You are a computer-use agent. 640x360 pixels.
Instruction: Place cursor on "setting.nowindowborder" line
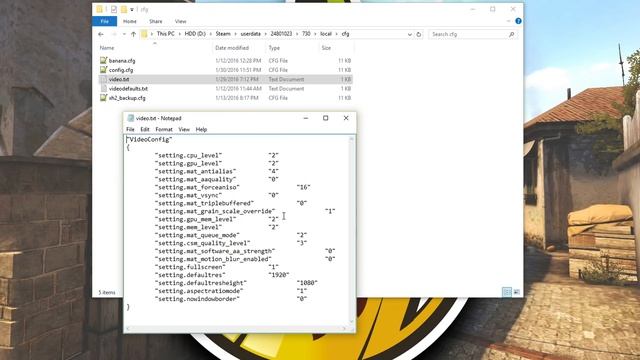(197, 299)
